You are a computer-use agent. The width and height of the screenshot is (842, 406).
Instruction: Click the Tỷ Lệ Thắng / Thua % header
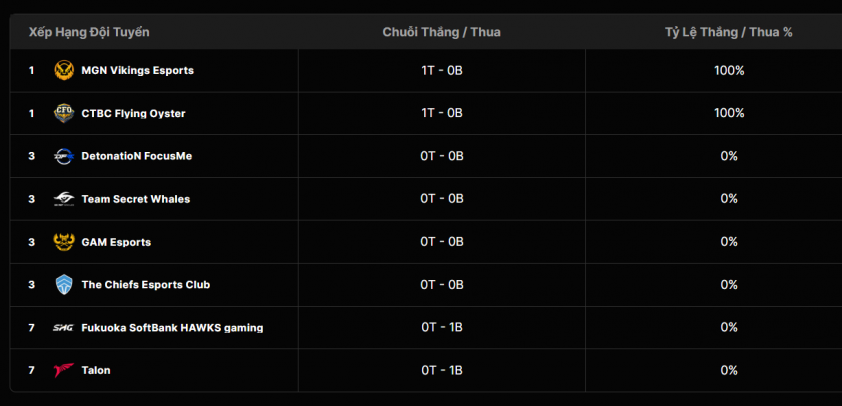coord(728,32)
